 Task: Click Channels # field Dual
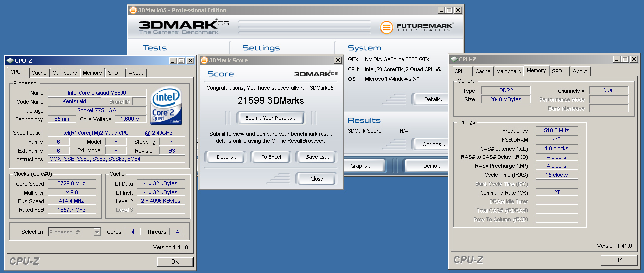608,91
